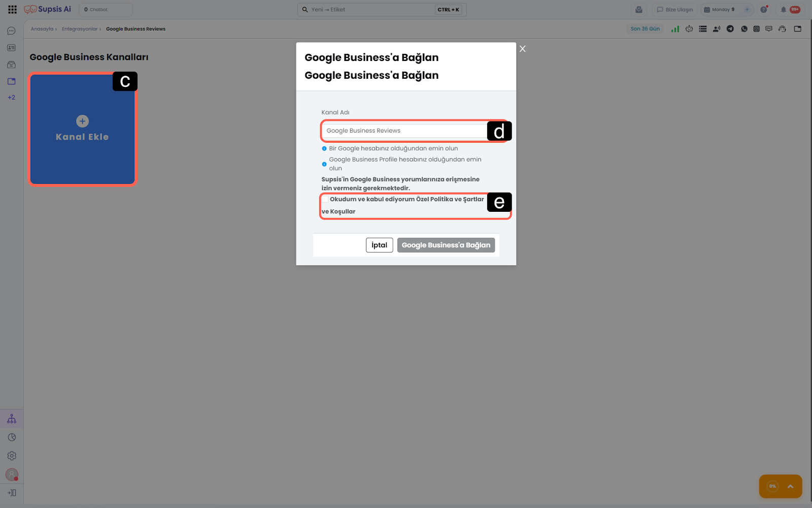
Task: Open the Telegram channel icon
Action: [x=730, y=29]
